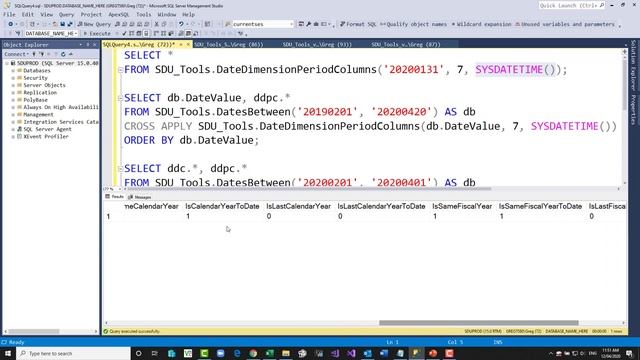
Task: Switch to SDU_Tools Greg (93) query tab
Action: 317,44
